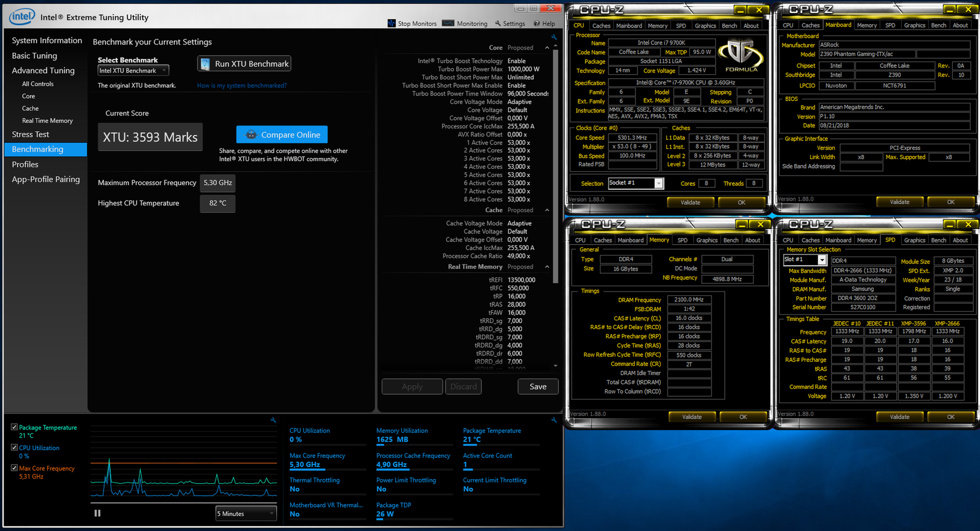The height and width of the screenshot is (531, 980).
Task: Click the Run XTU Benchmark icon
Action: point(205,64)
